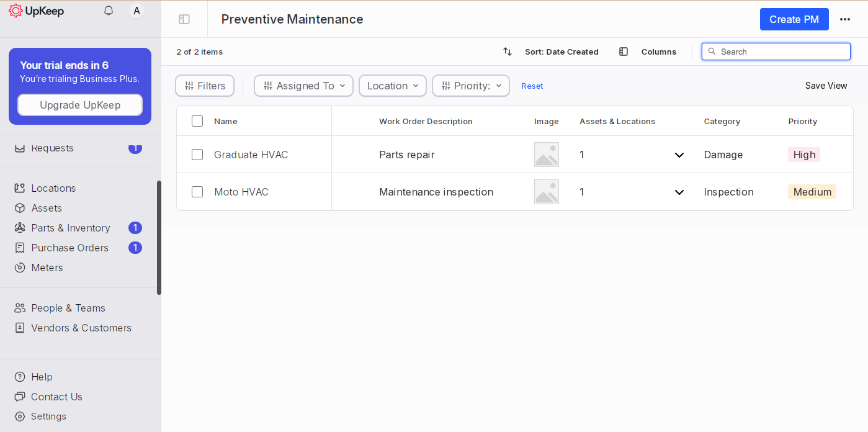Select the Graduate HVAC row checkbox
This screenshot has width=868, height=432.
point(197,155)
